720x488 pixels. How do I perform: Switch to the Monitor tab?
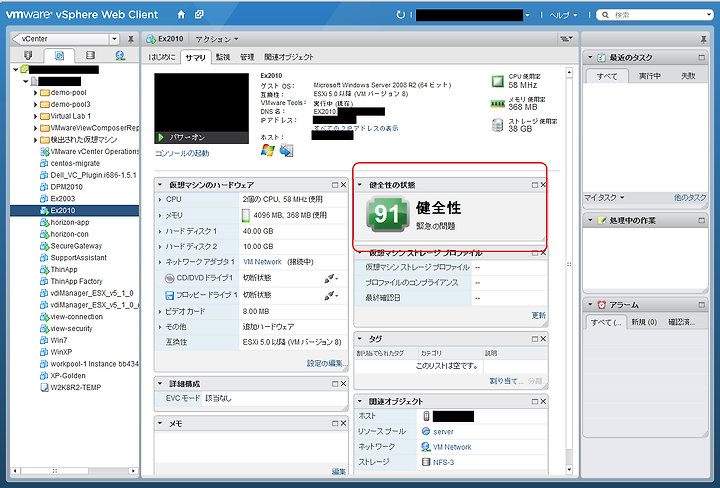[223, 57]
